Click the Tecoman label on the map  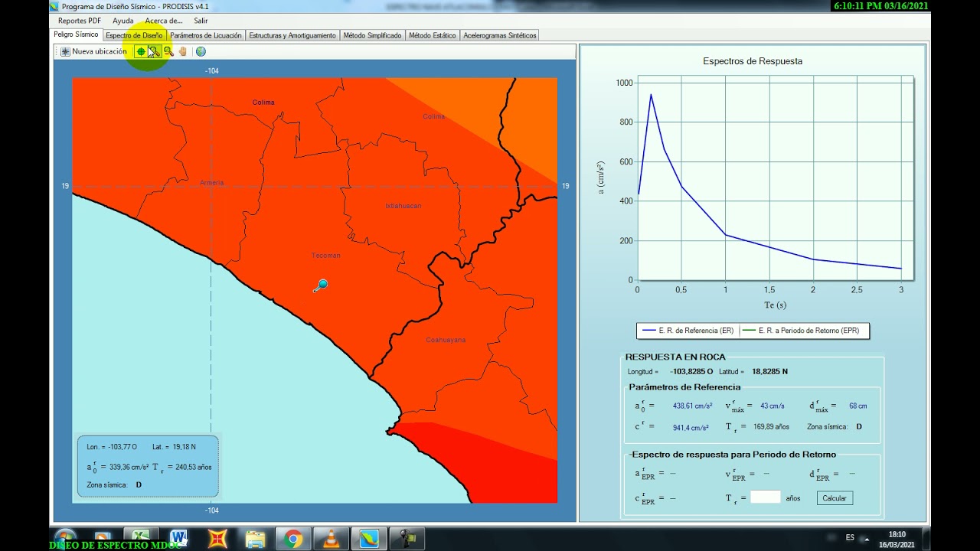[326, 256]
